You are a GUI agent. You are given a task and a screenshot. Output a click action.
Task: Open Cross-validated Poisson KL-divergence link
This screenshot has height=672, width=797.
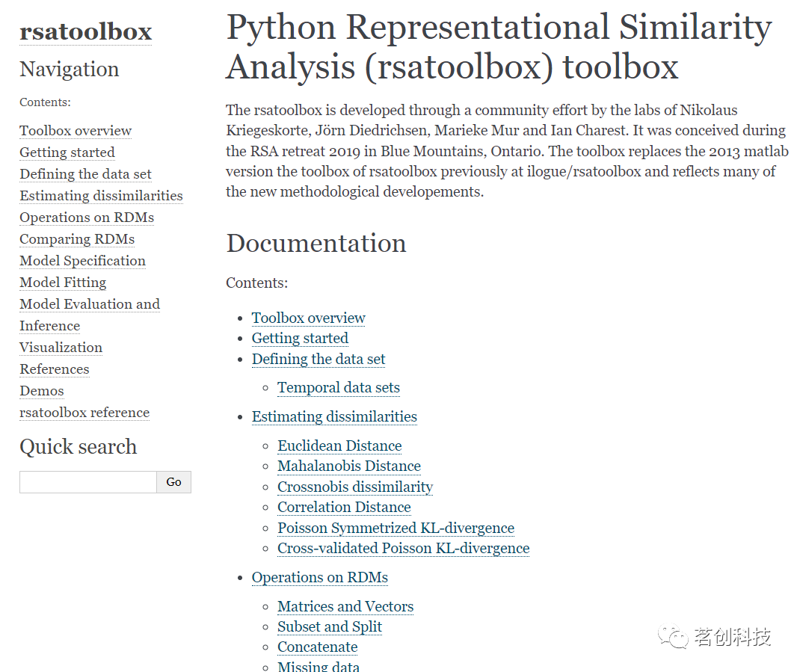click(403, 548)
